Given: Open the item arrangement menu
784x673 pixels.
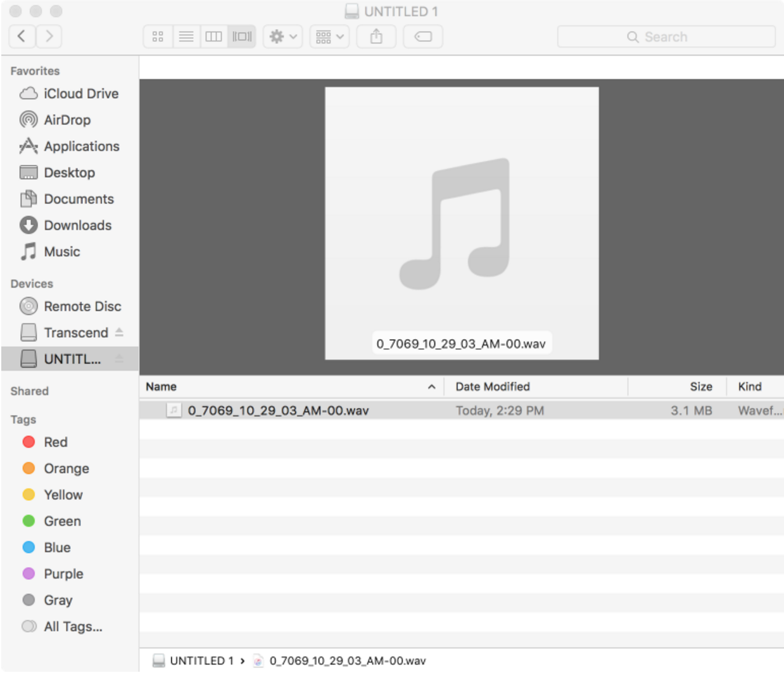Looking at the screenshot, I should [x=329, y=36].
